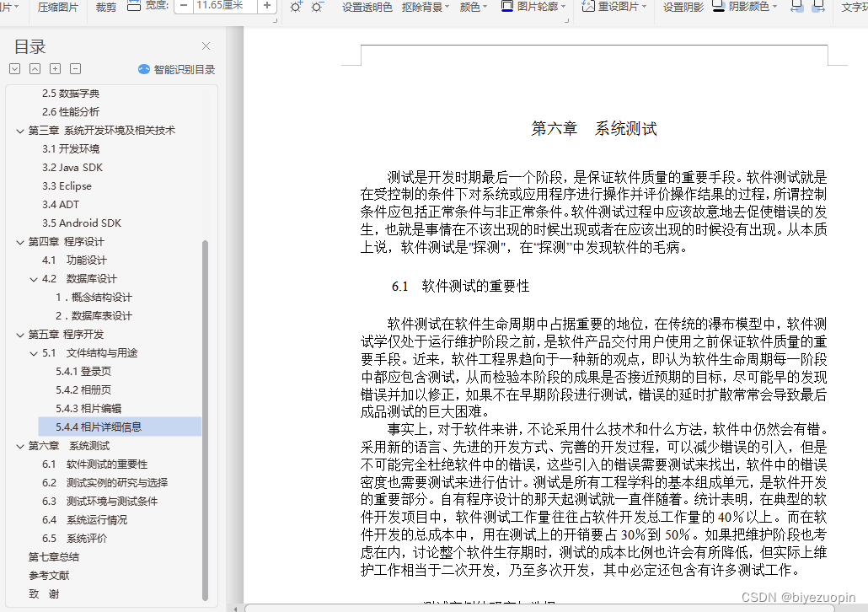Select the 裁剪 crop tool

[105, 7]
